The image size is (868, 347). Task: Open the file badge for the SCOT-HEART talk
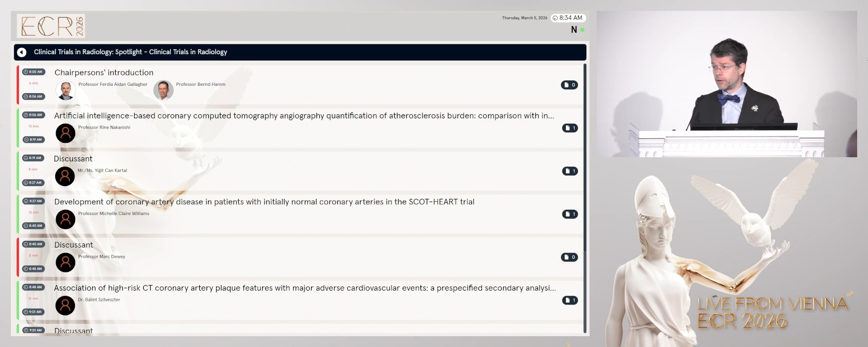[570, 214]
